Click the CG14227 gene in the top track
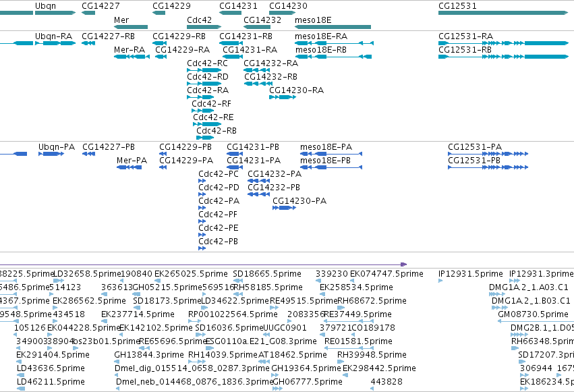This screenshot has height=392, width=574. [88, 13]
